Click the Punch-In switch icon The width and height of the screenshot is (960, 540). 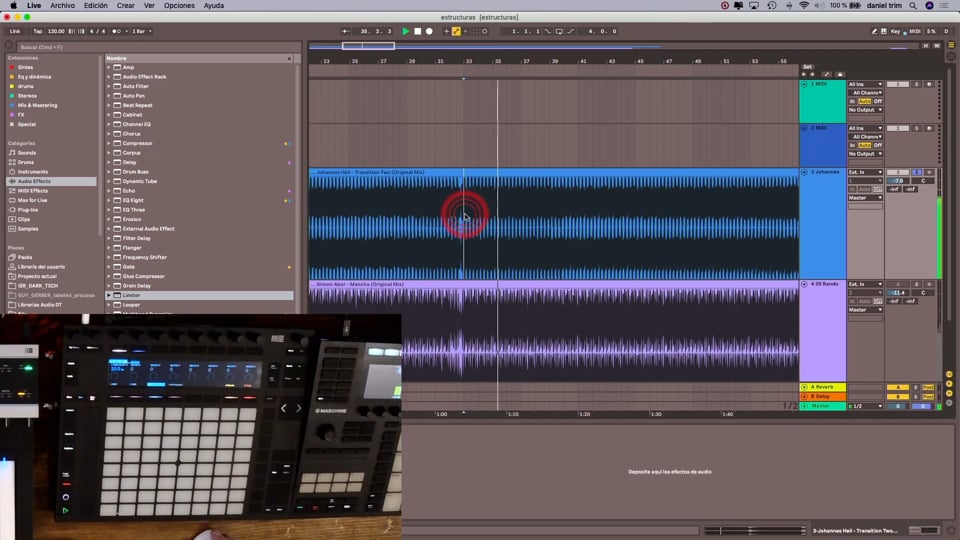547,31
